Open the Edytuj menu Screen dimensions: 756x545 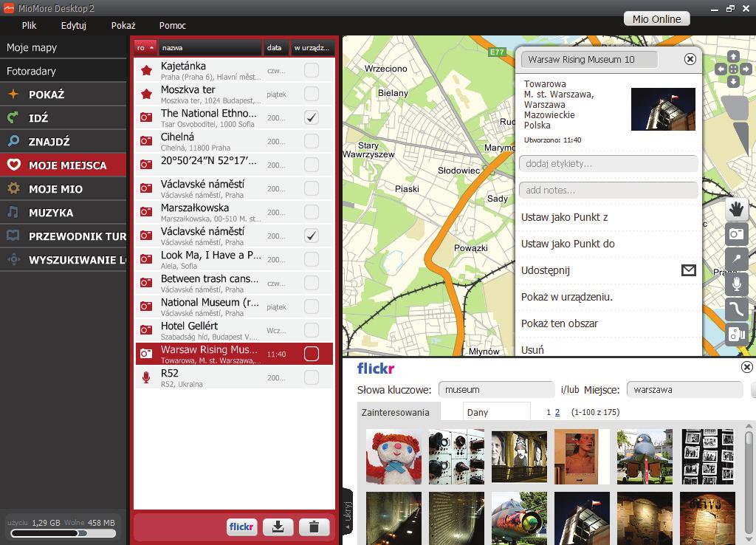(73, 26)
